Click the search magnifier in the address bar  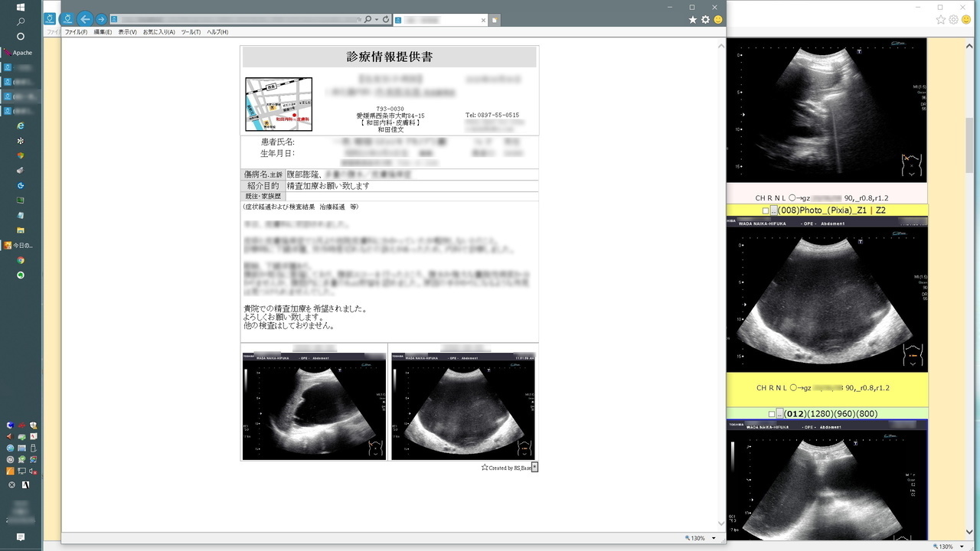[367, 19]
